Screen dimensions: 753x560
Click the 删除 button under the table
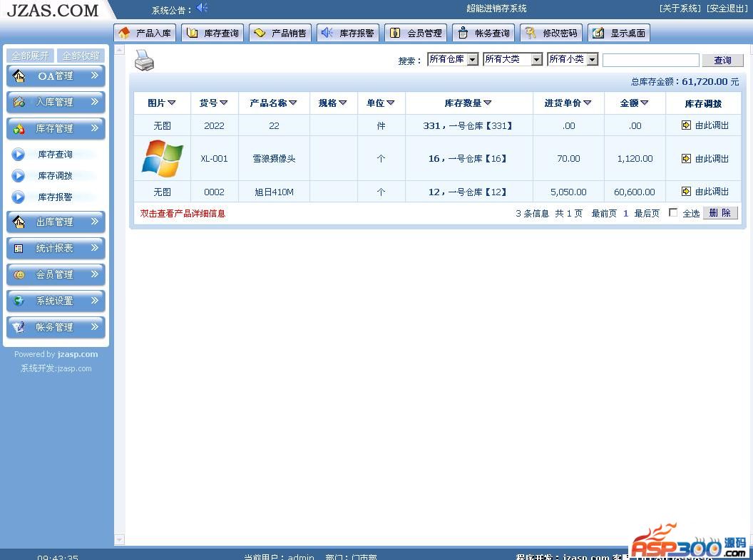pos(720,212)
